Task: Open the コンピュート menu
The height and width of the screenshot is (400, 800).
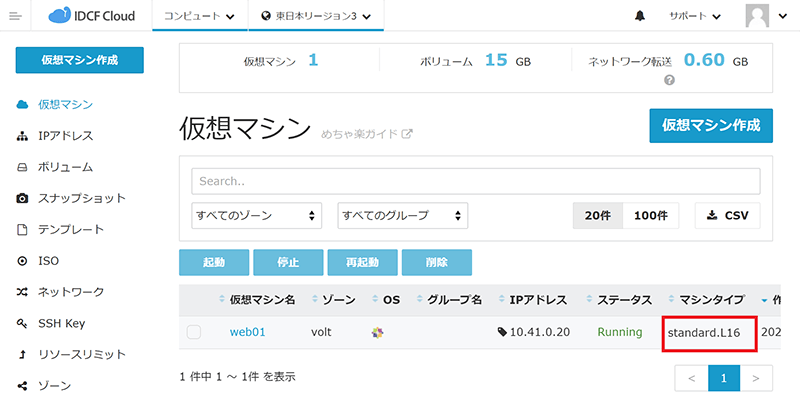Action: click(x=199, y=16)
